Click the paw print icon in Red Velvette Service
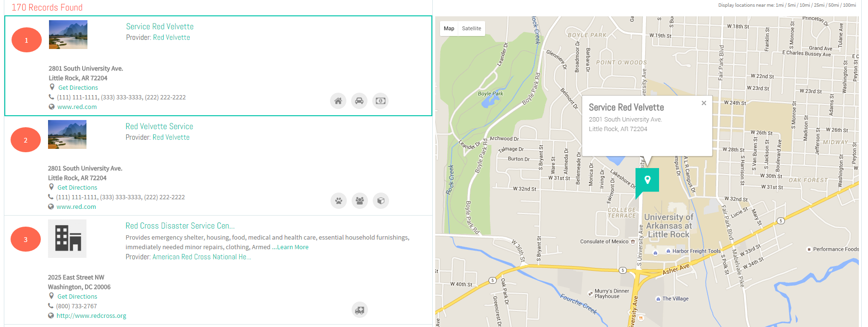Image resolution: width=868 pixels, height=327 pixels. click(339, 201)
